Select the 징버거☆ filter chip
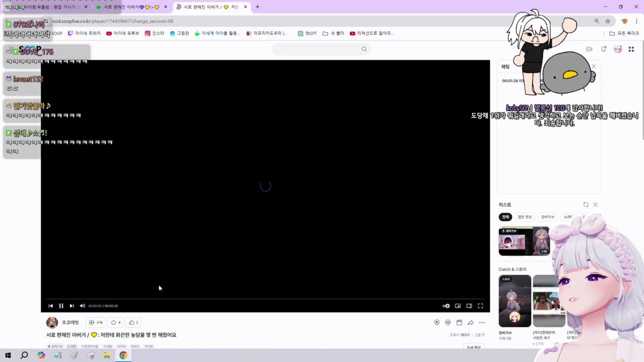This screenshot has height=362, width=644. pyautogui.click(x=547, y=217)
